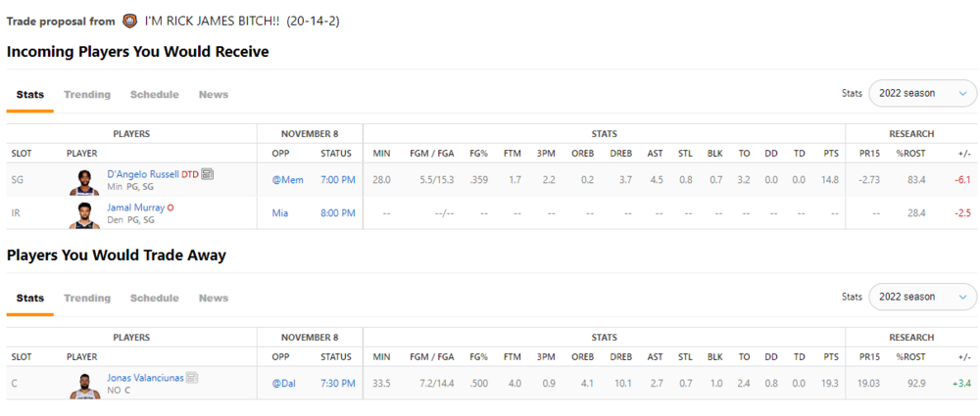This screenshot has width=980, height=416.
Task: Click D'Angelo Russell's headshot photo
Action: pos(85,180)
